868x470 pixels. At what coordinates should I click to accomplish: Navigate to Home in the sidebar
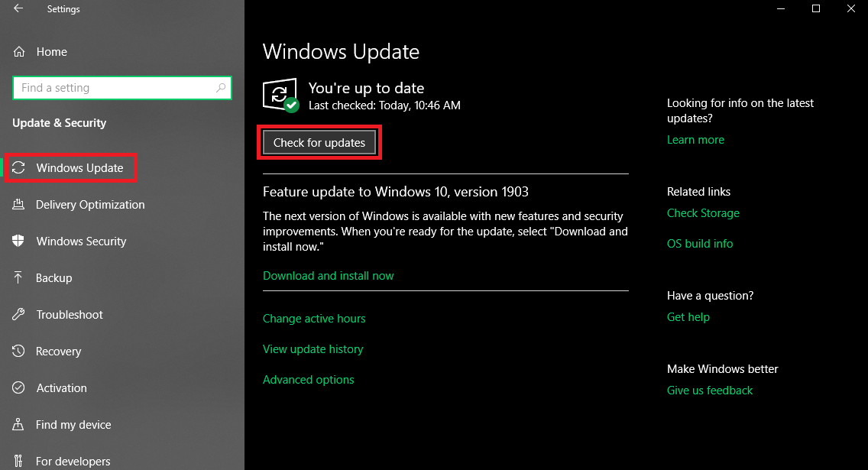[51, 51]
